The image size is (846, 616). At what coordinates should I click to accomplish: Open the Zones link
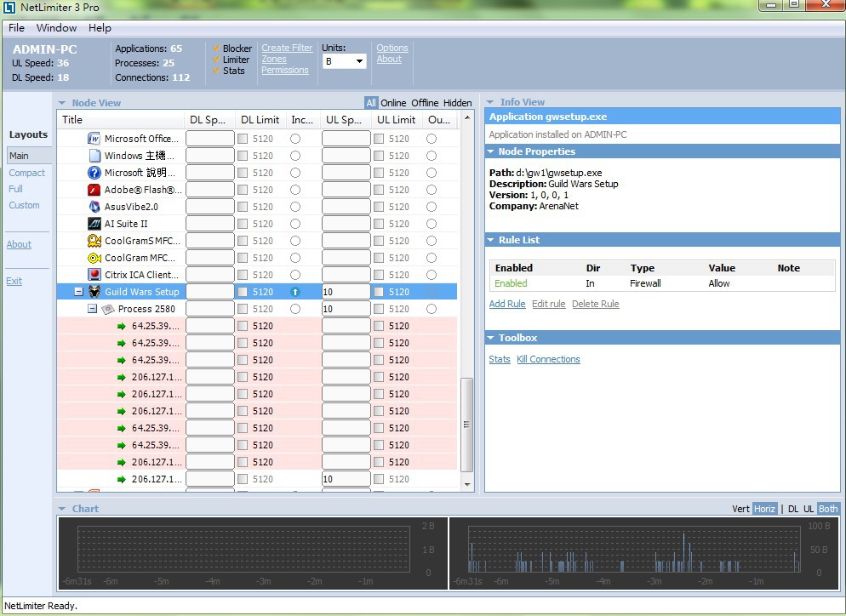click(274, 60)
